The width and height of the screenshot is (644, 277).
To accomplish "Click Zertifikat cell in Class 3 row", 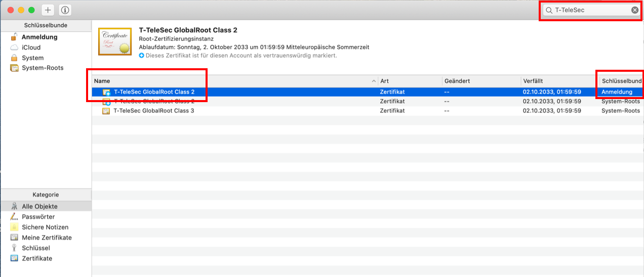I will tap(392, 111).
